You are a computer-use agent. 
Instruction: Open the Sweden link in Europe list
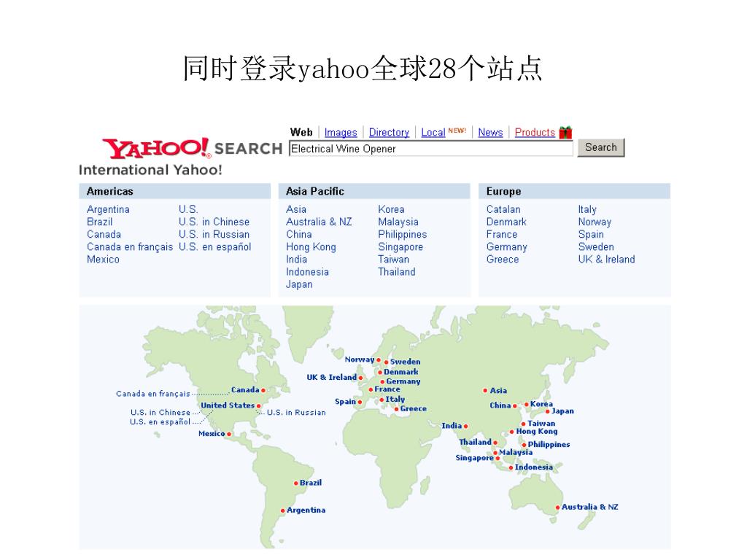pyautogui.click(x=596, y=246)
